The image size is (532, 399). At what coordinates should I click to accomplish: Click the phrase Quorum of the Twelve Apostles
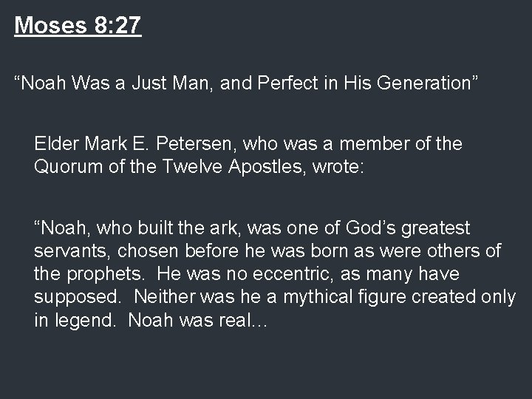click(168, 166)
